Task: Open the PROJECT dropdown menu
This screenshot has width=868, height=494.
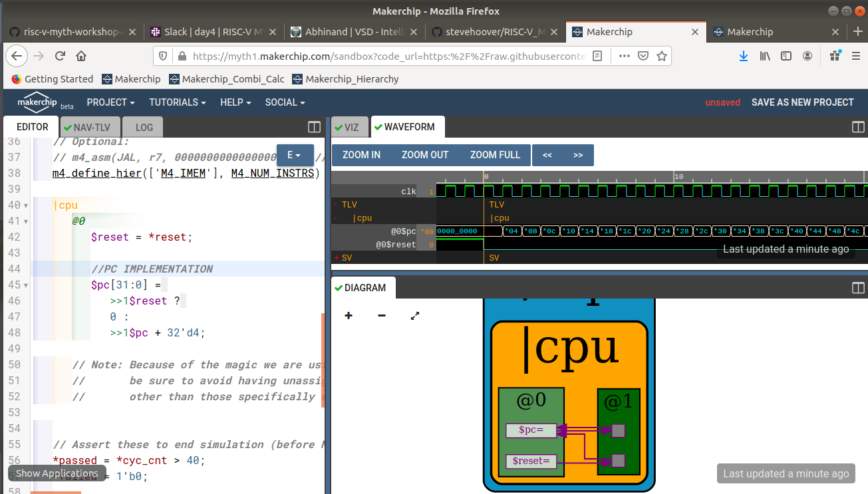Action: coord(110,102)
